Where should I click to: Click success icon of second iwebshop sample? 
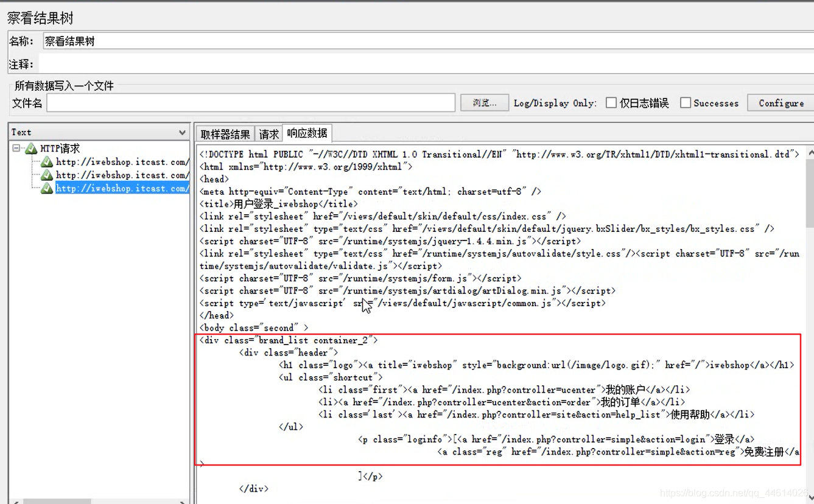[x=47, y=175]
